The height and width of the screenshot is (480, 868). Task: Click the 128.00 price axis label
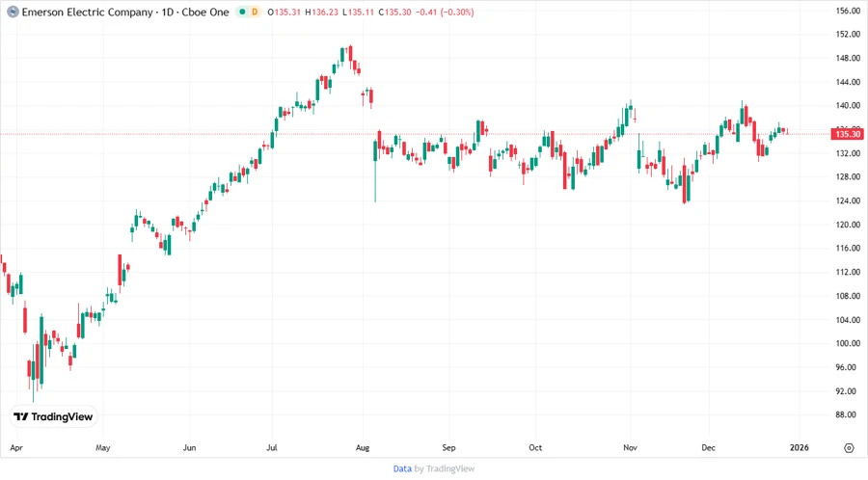click(848, 177)
